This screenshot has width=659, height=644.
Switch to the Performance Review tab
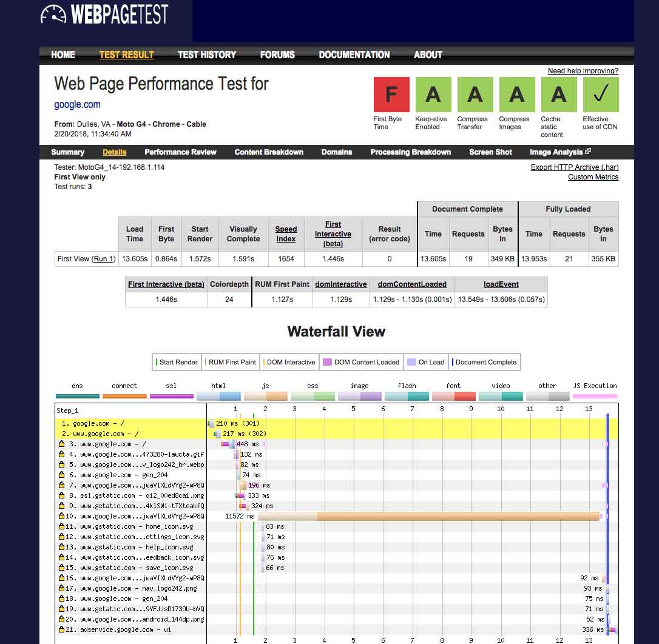(x=180, y=152)
